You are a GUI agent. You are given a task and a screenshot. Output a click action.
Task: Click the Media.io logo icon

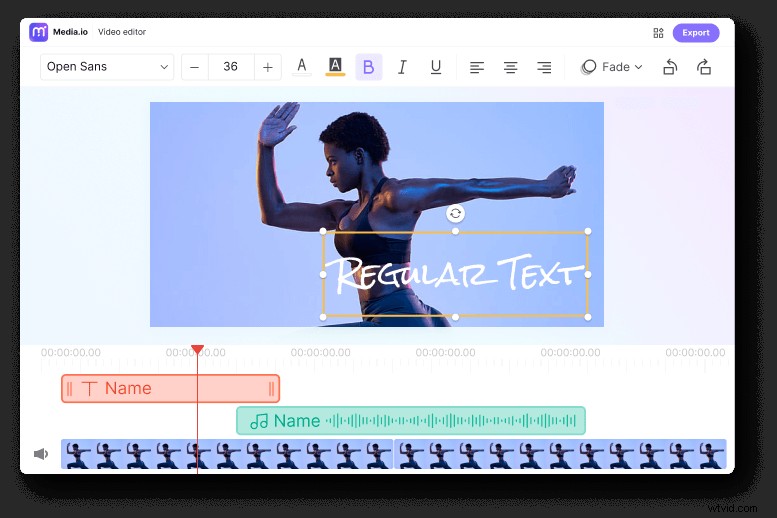[39, 32]
